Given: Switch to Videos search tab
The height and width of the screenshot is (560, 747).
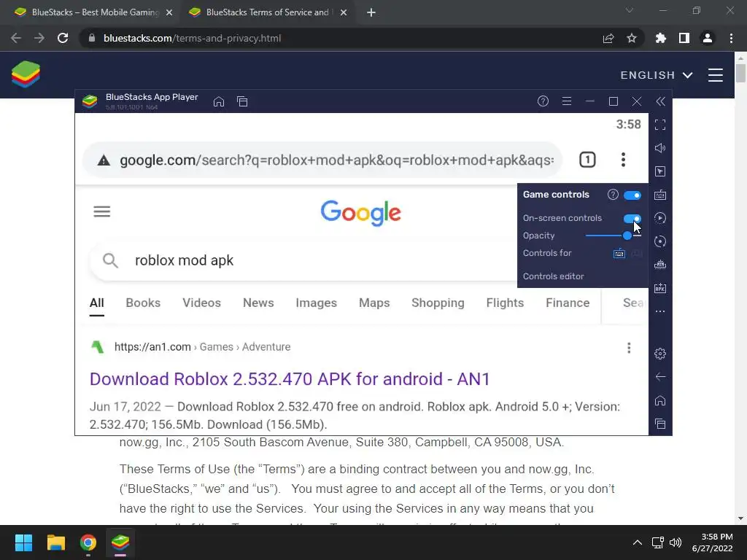Looking at the screenshot, I should pos(201,303).
